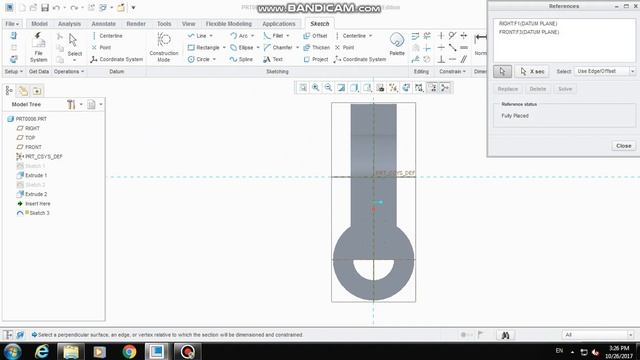
Task: Click Refit icon in graphics toolbar
Action: [x=303, y=87]
